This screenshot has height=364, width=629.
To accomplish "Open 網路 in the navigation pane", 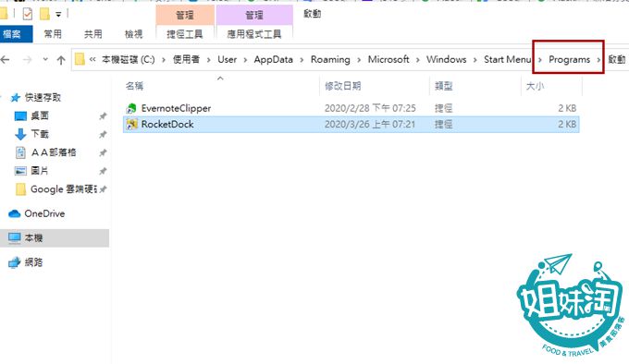I will point(33,262).
